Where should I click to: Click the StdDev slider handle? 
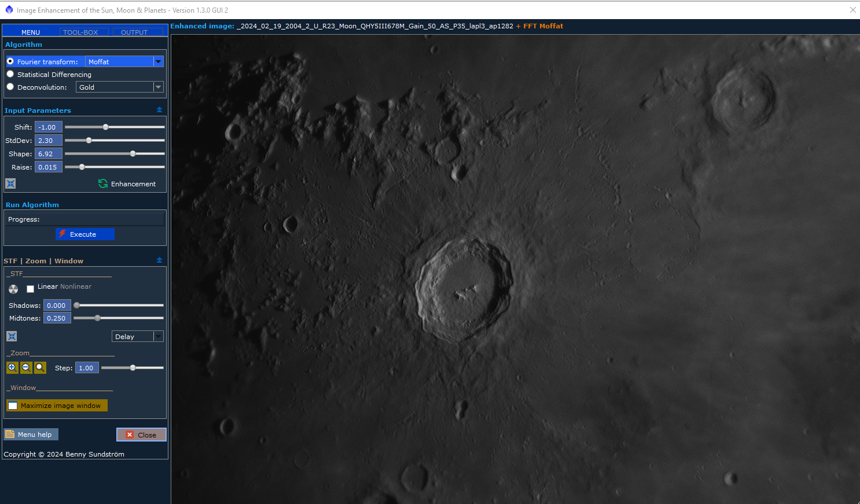point(89,140)
